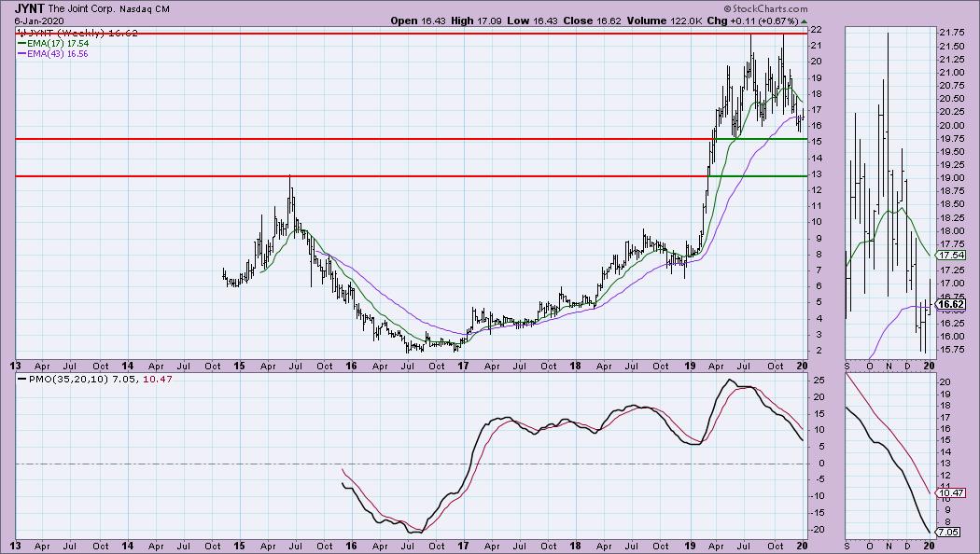Select the High value 17.09

coord(489,21)
